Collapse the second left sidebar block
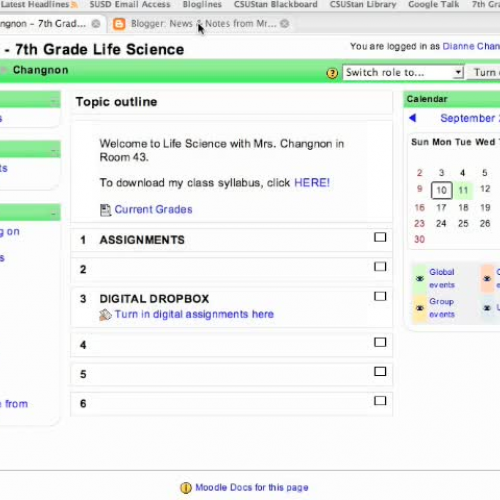The image size is (500, 500). [x=54, y=151]
